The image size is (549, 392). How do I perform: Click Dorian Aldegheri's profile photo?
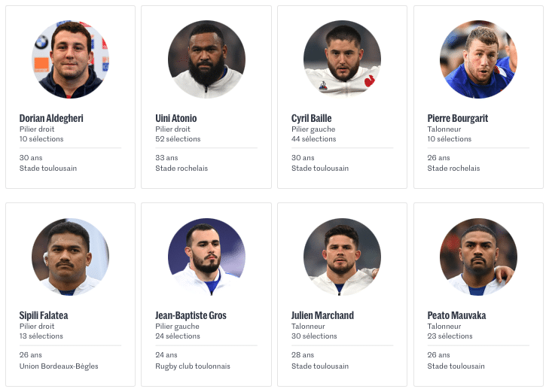(70, 59)
